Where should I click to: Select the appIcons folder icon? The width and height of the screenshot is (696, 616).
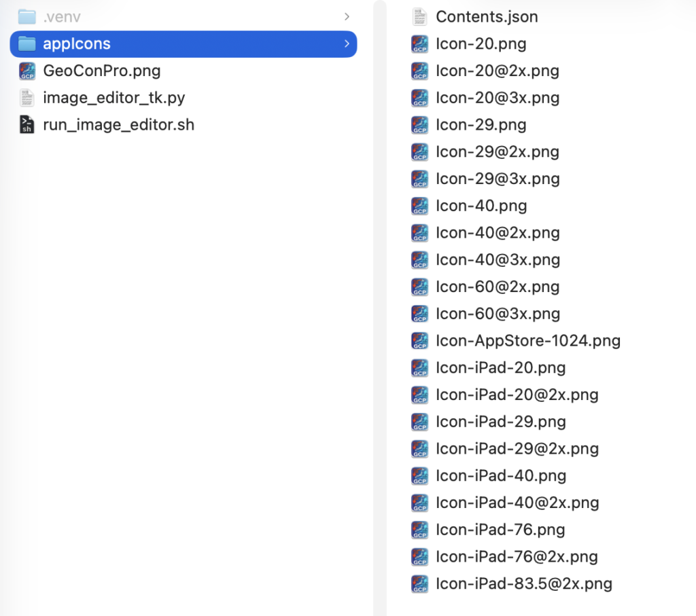tap(27, 44)
